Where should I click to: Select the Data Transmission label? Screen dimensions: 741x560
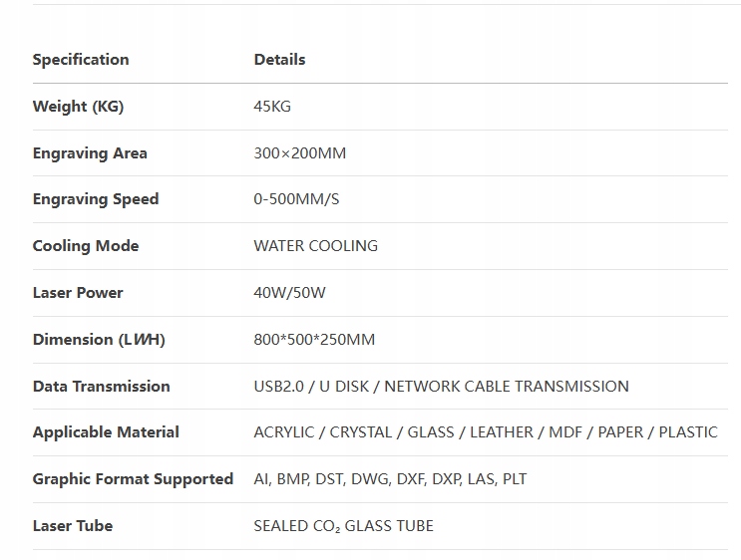point(101,387)
